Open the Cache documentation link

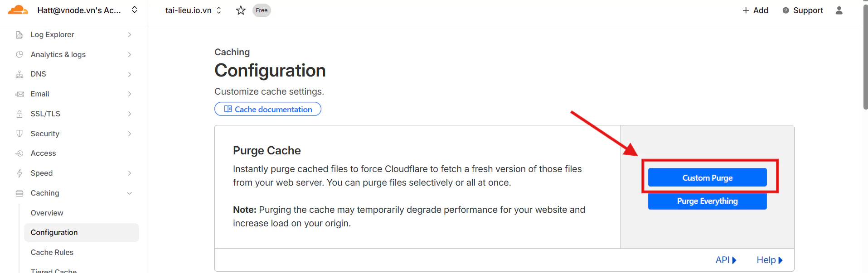click(x=268, y=109)
